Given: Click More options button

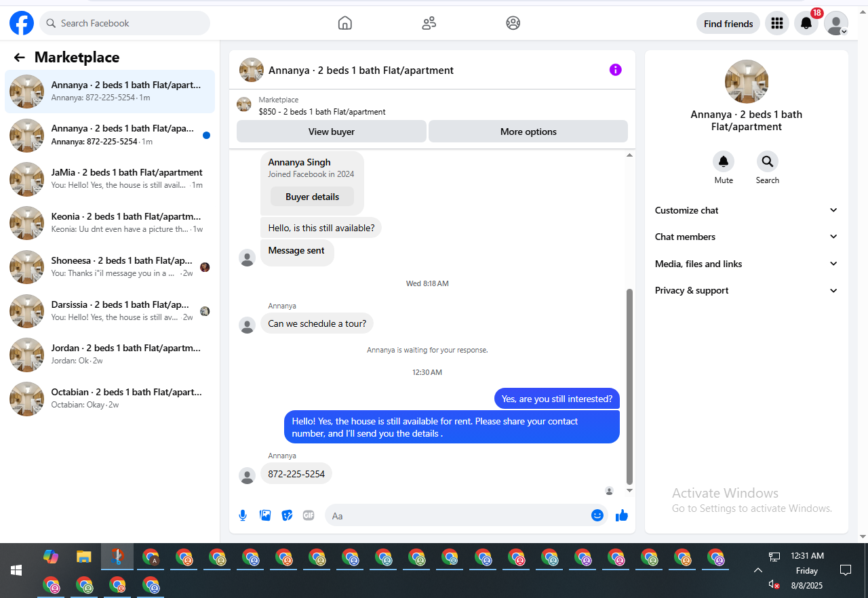Looking at the screenshot, I should (528, 132).
